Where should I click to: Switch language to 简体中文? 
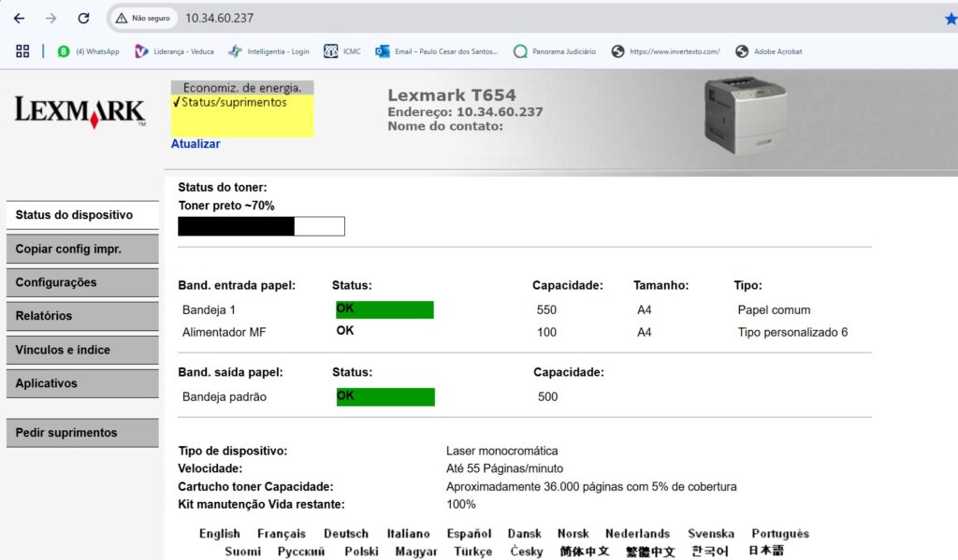tap(585, 552)
